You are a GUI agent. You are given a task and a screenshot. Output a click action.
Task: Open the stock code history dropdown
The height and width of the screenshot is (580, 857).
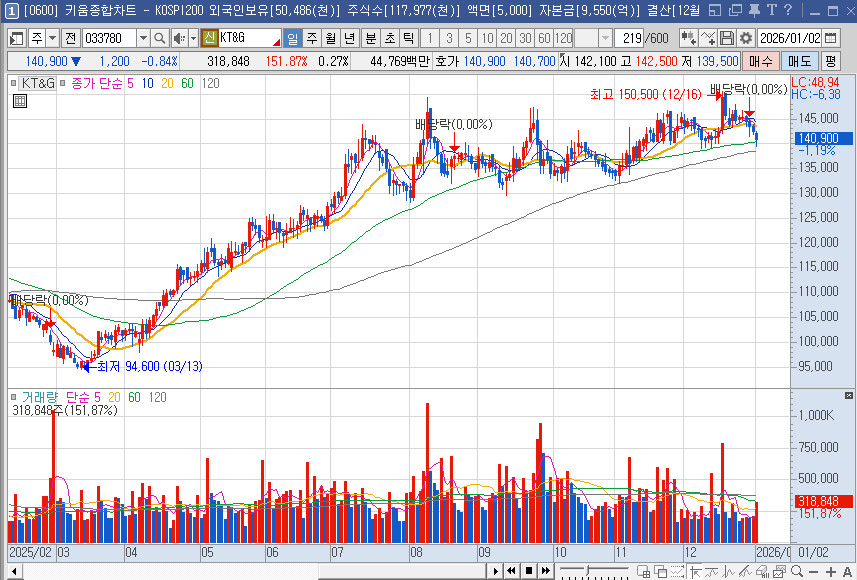(x=143, y=38)
